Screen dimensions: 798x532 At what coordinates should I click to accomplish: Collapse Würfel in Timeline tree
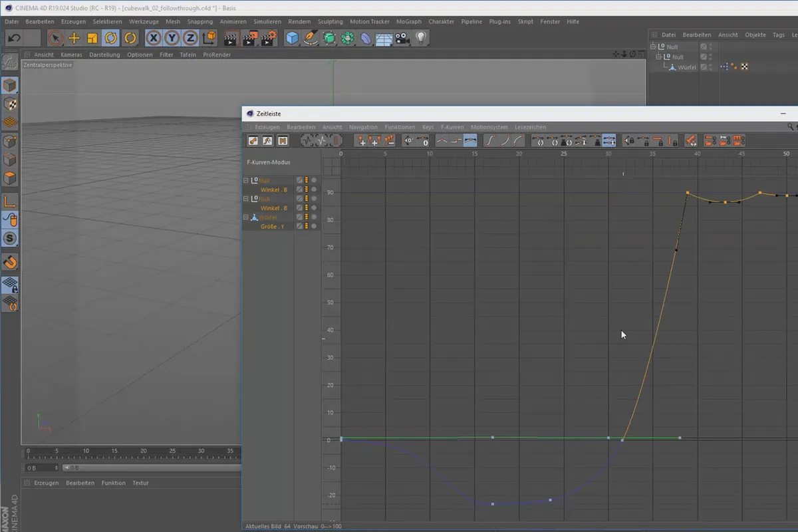(x=245, y=217)
